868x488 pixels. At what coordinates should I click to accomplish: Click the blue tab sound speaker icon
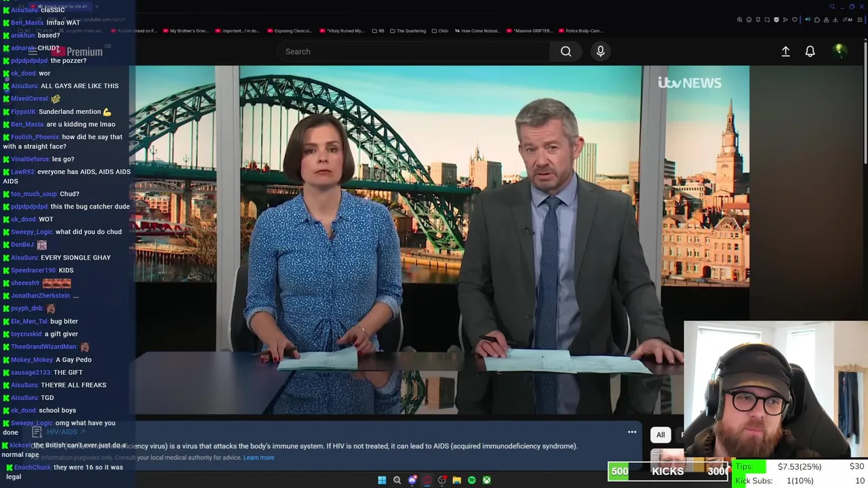(x=808, y=20)
